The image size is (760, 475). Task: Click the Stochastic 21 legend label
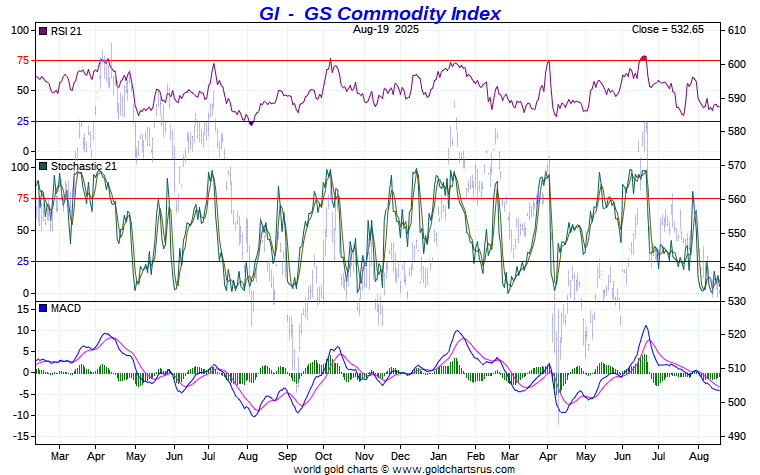click(84, 166)
